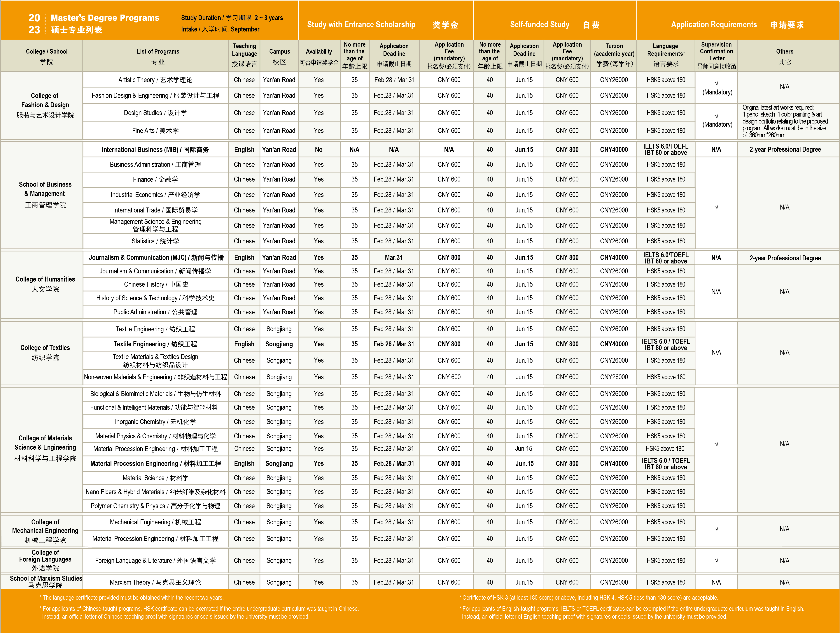
Task: Click the Application Requirements section header
Action: tap(714, 25)
